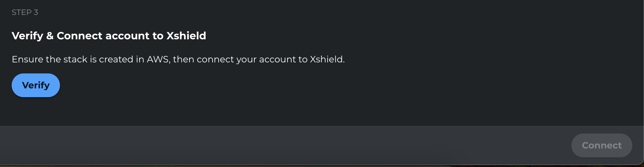Image resolution: width=644 pixels, height=167 pixels.
Task: Click the word your in the description
Action: [x=246, y=59]
